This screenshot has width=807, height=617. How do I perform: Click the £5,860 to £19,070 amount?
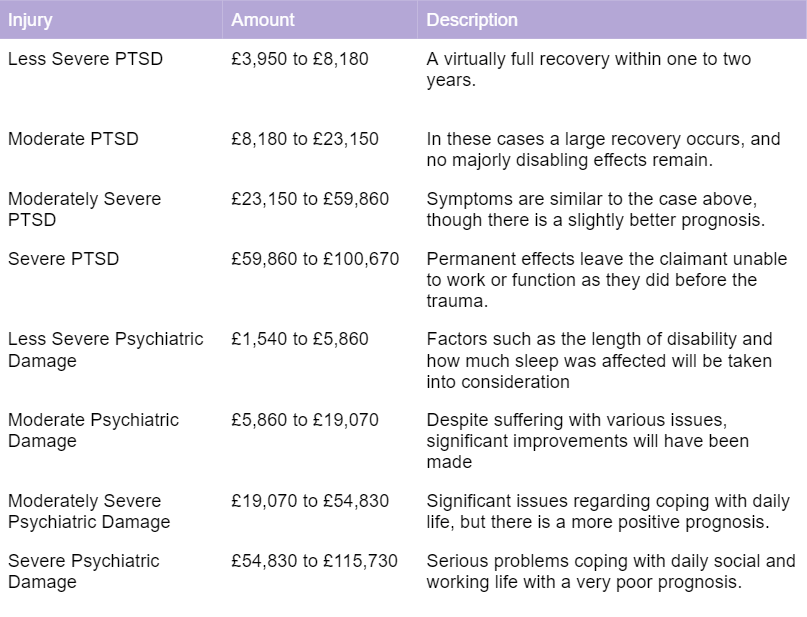pyautogui.click(x=305, y=420)
